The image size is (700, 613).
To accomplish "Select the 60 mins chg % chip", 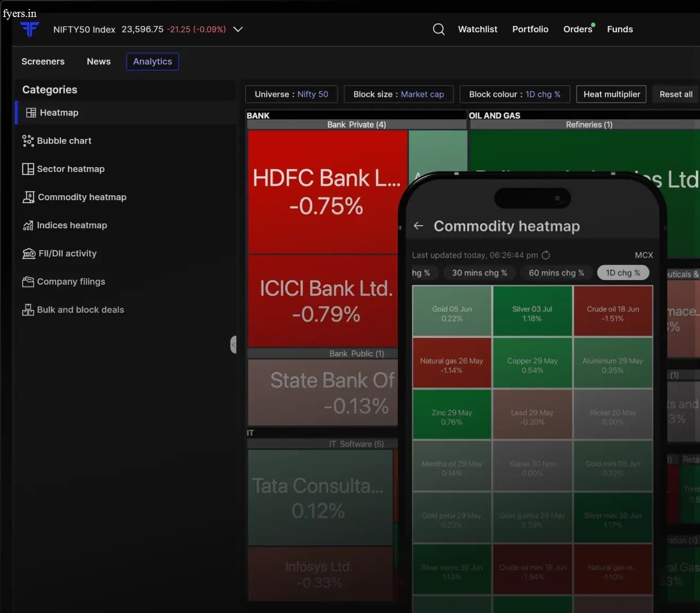I will [x=556, y=273].
